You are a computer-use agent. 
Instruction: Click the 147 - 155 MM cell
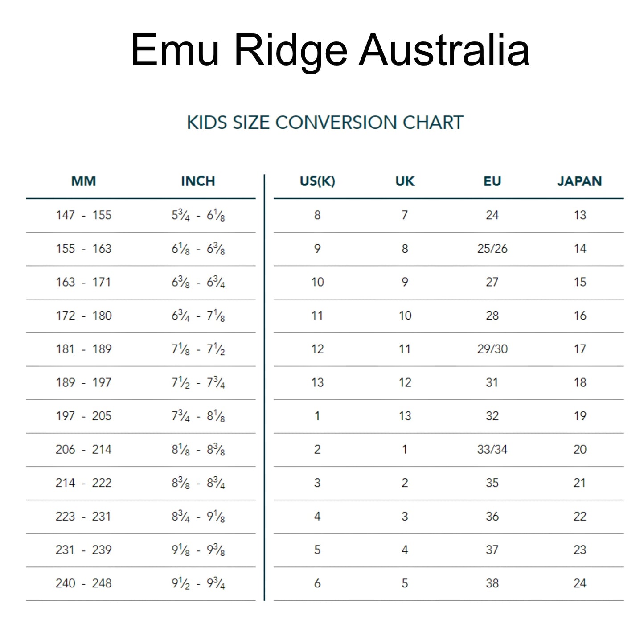pos(83,215)
